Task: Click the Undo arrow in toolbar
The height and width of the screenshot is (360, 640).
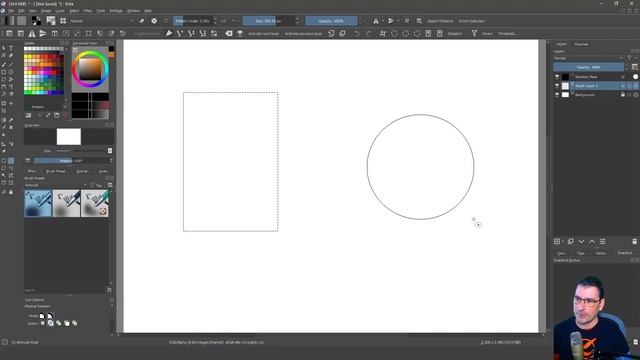Action: (357, 33)
